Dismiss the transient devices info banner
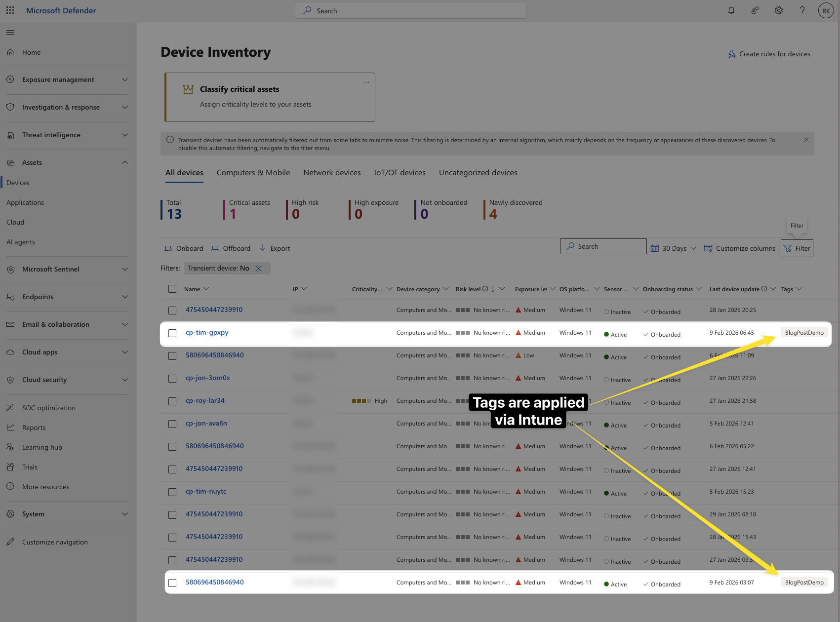 [x=806, y=140]
